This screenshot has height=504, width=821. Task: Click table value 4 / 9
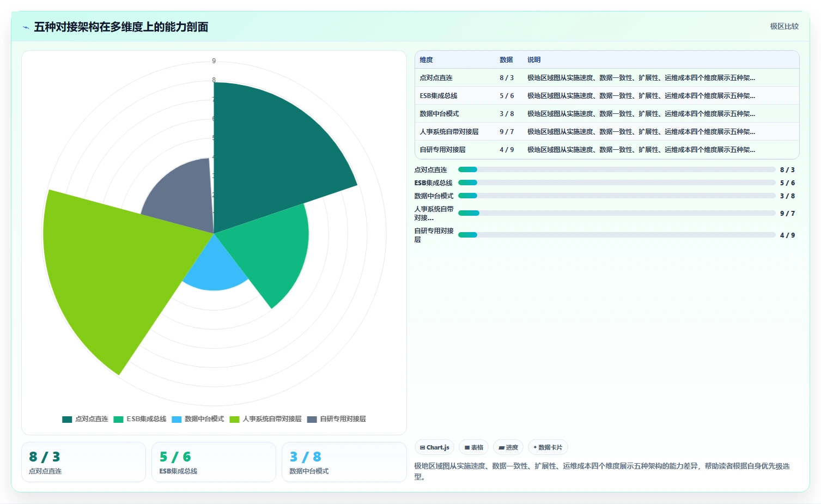[507, 150]
